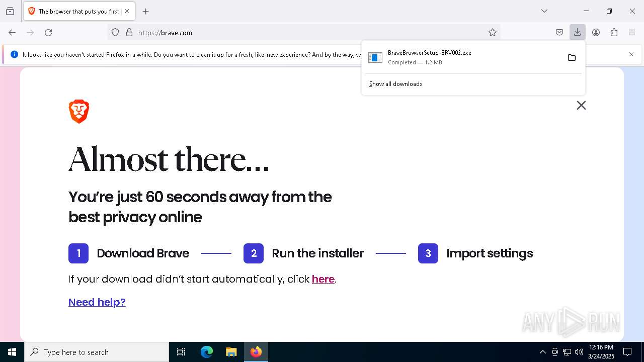Click the Brave lion logo
644x362 pixels.
coord(79,112)
